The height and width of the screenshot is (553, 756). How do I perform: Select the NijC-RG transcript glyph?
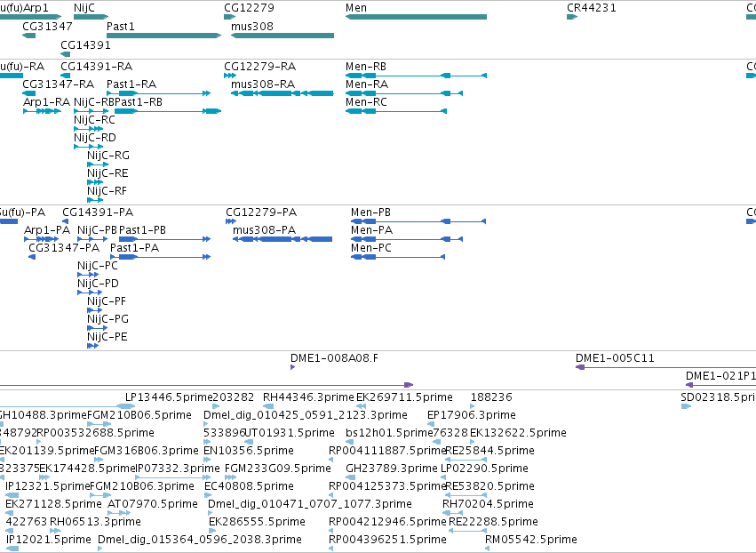click(98, 164)
